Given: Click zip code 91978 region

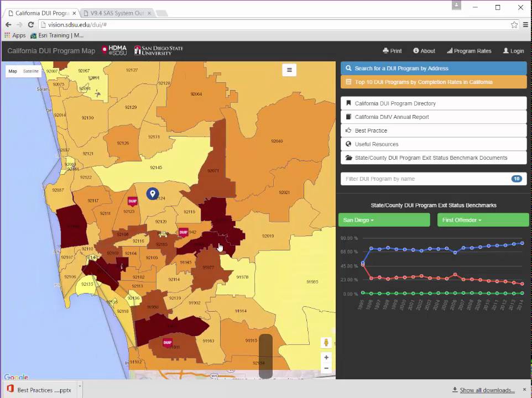Looking at the screenshot, I should point(242,277).
